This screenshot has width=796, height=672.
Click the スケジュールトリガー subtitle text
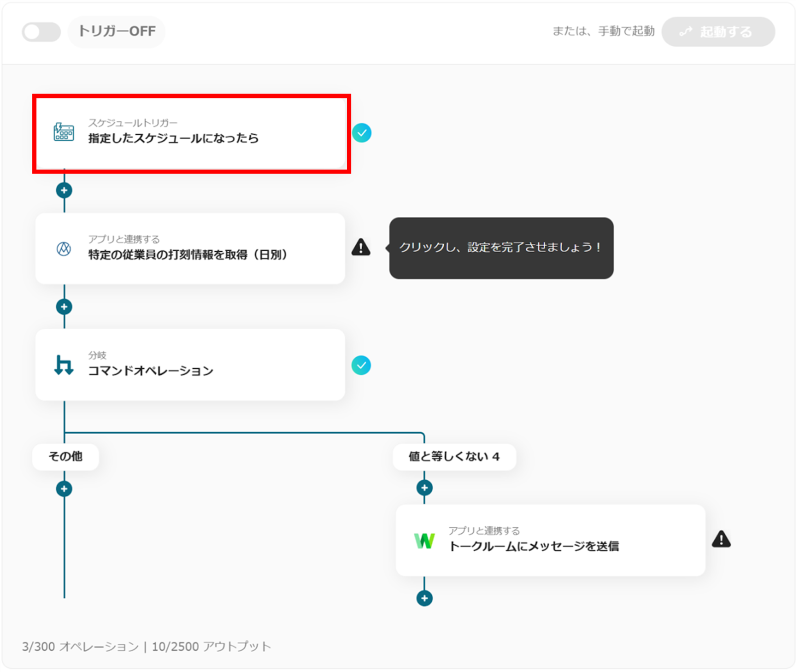[133, 123]
